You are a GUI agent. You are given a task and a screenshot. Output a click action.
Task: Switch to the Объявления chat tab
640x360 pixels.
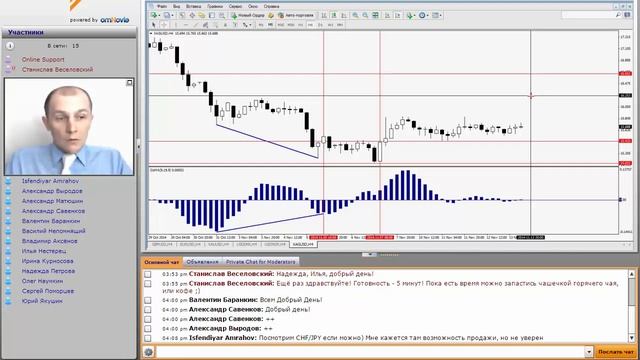tap(202, 262)
